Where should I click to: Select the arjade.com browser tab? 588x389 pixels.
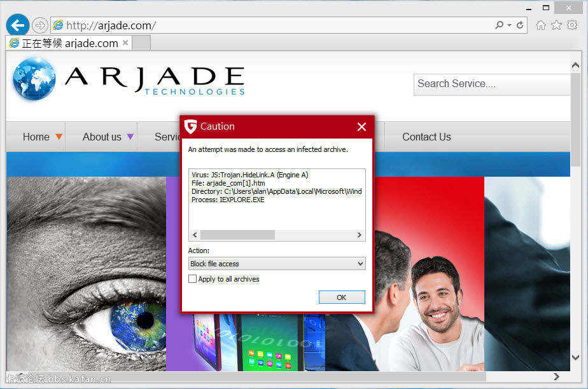[69, 43]
